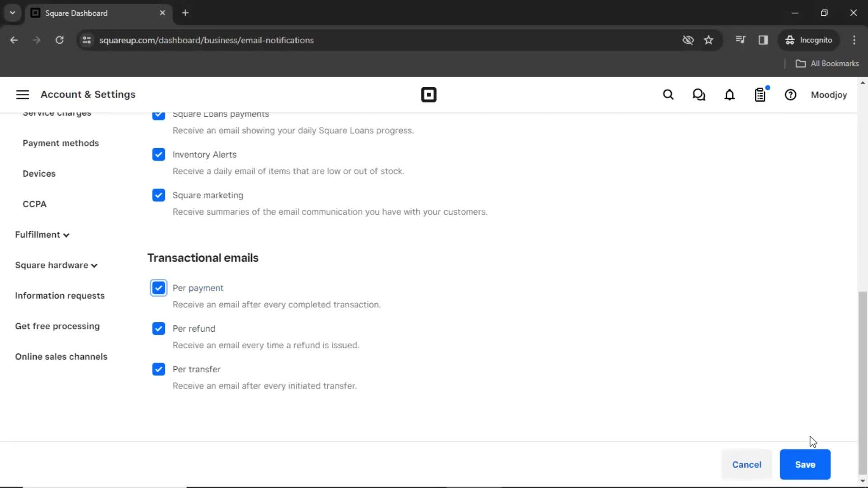Go back to the previous page
The height and width of the screenshot is (488, 868).
point(14,40)
